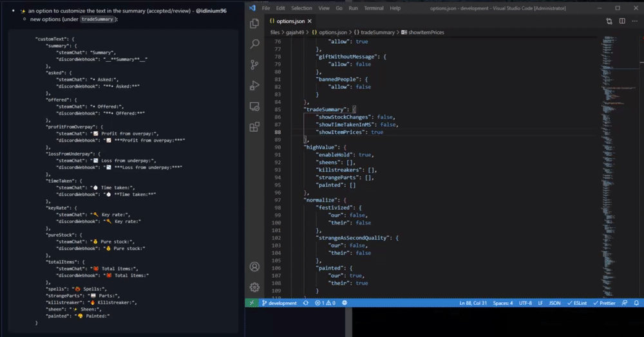
Task: Open the Terminal menu
Action: click(x=374, y=8)
